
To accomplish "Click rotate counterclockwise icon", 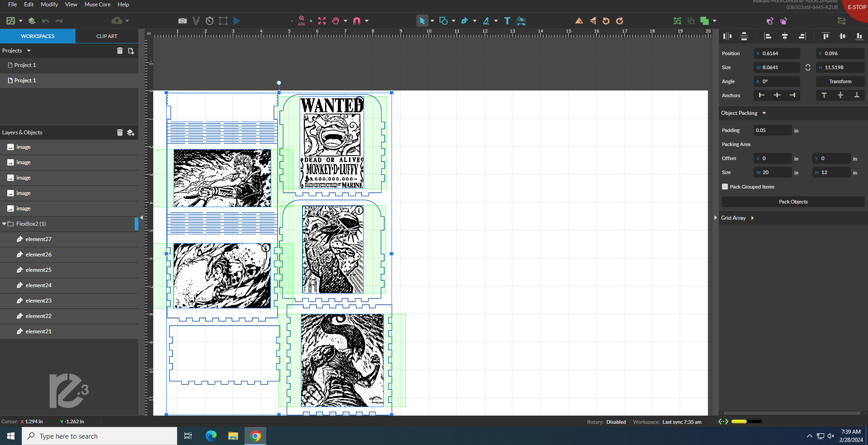I will (x=606, y=21).
